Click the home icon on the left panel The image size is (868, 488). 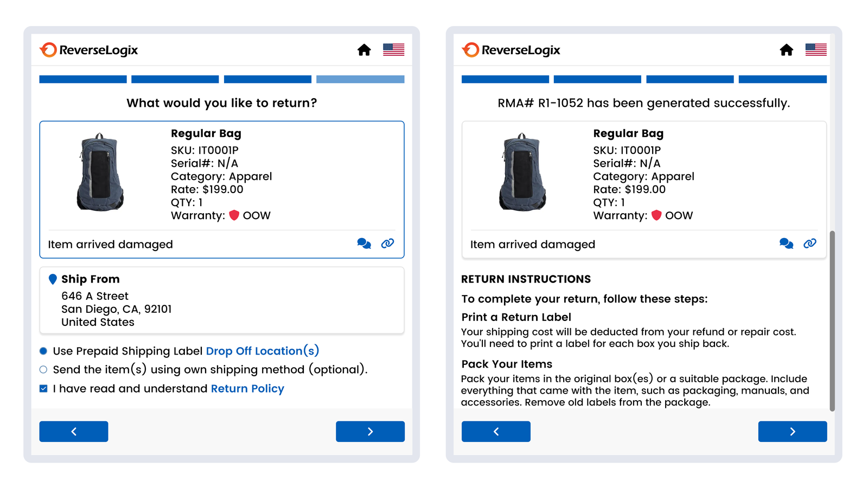[x=364, y=49]
